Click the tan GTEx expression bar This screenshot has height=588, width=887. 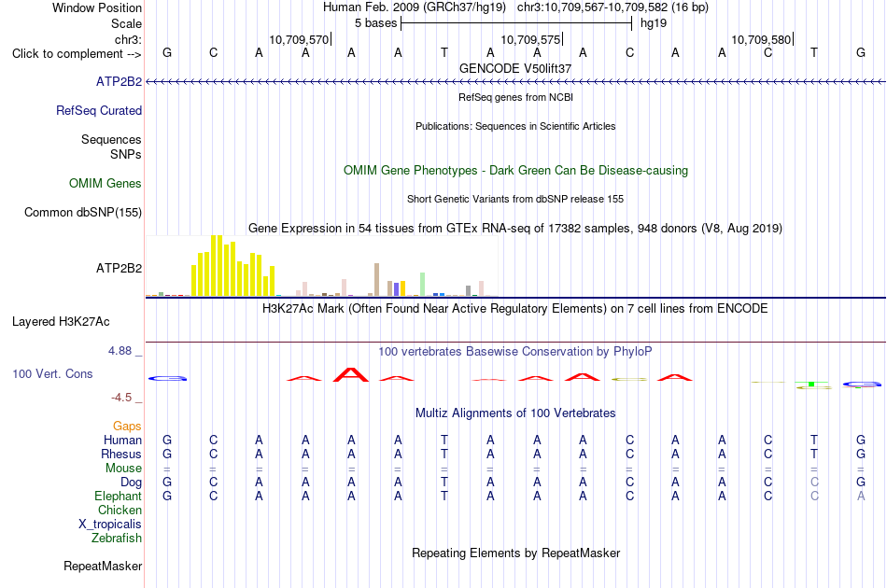point(377,279)
